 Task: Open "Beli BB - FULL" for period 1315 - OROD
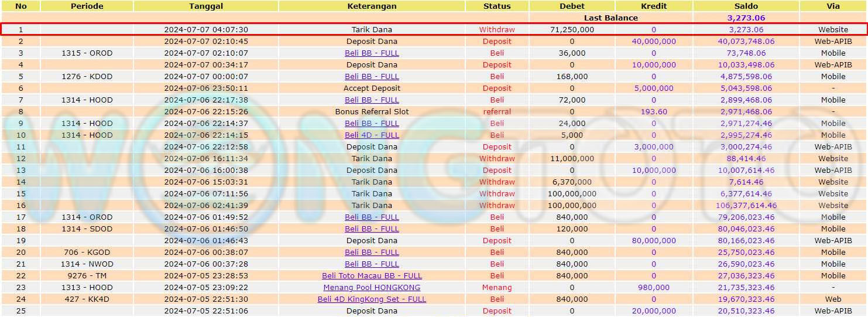click(372, 53)
